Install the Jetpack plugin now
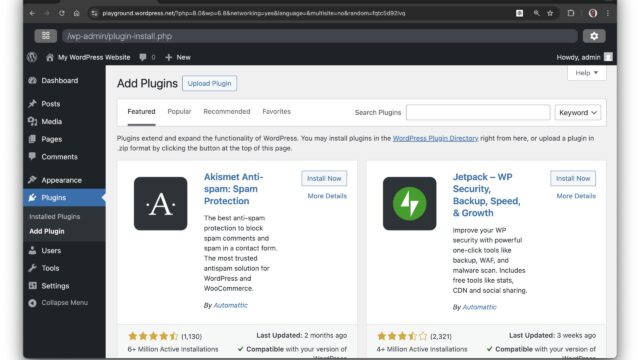Screen dimensions: 640x360 tap(573, 178)
